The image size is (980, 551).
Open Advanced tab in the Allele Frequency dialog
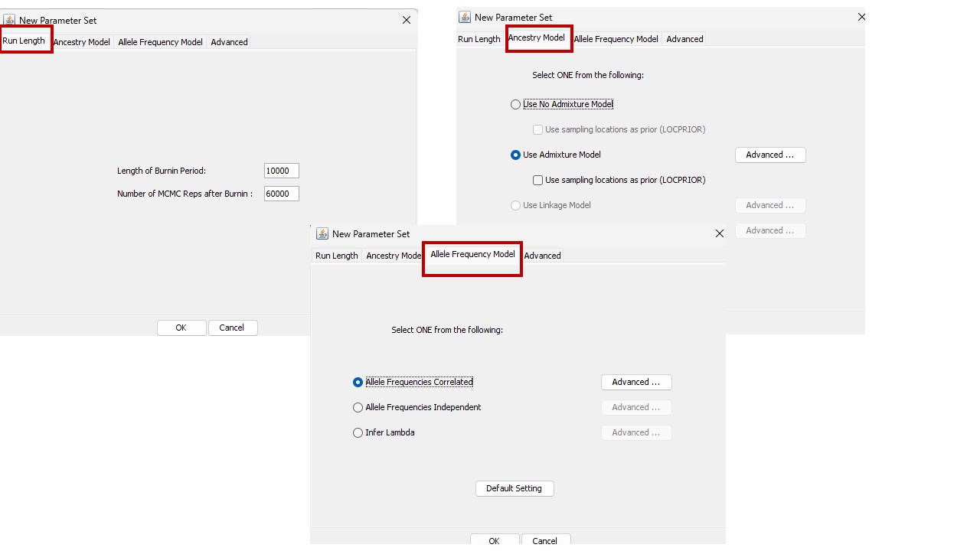pos(542,256)
